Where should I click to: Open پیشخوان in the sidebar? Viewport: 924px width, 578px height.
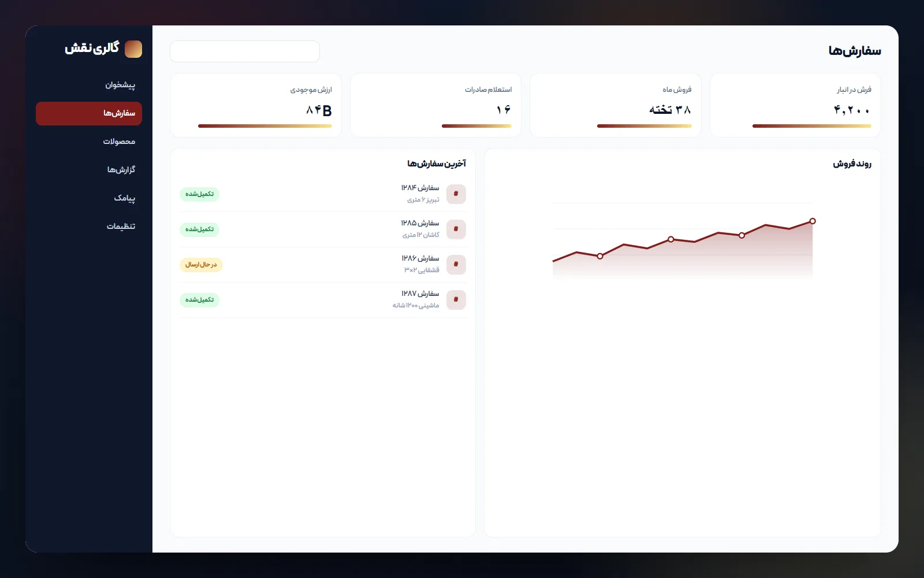tap(89, 85)
